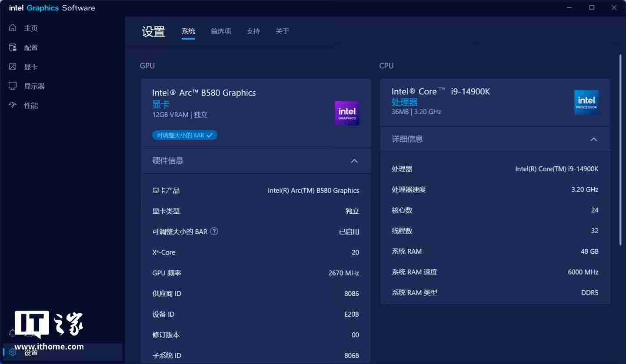Collapse the 详细信息 section
This screenshot has height=364, width=626.
594,139
